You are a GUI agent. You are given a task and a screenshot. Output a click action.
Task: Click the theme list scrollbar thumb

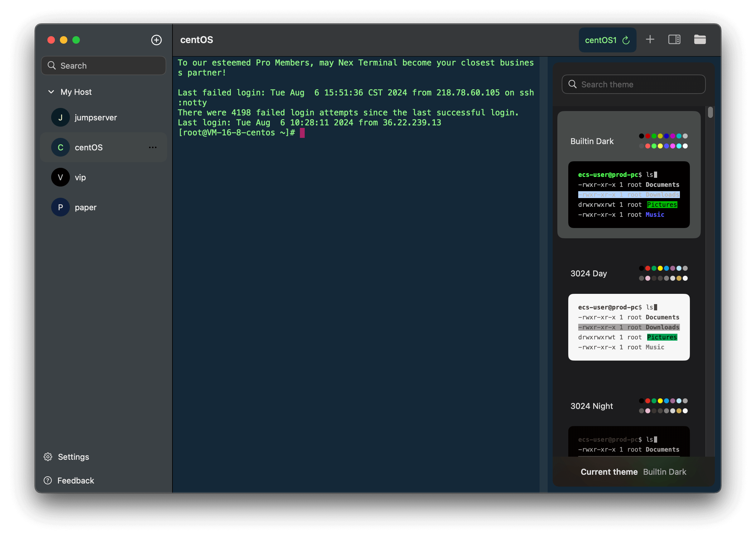pos(710,112)
